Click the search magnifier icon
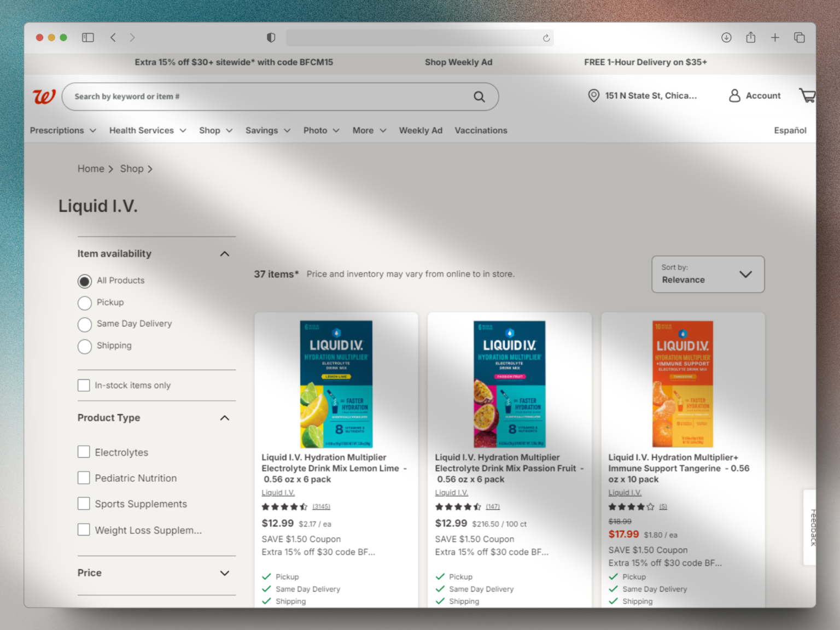840x630 pixels. click(479, 97)
